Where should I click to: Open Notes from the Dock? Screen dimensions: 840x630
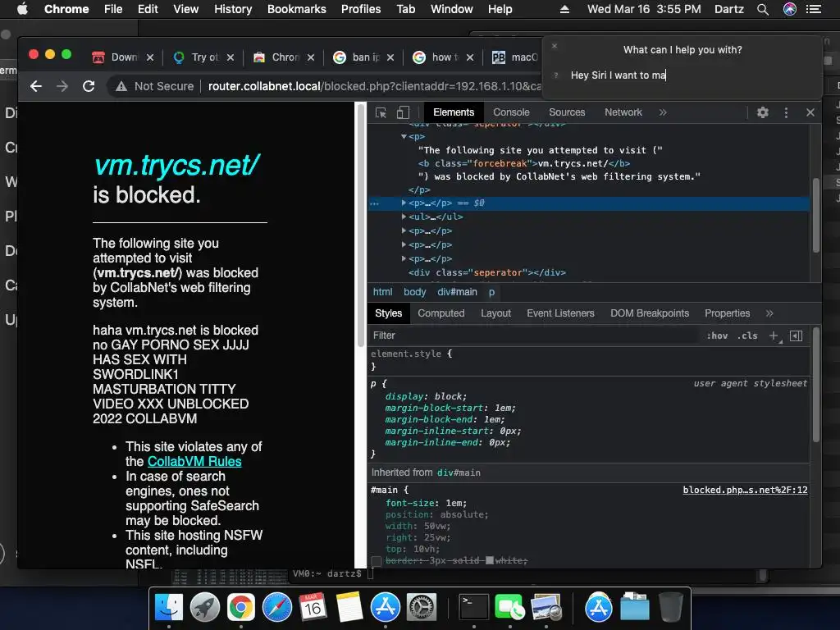tap(349, 608)
